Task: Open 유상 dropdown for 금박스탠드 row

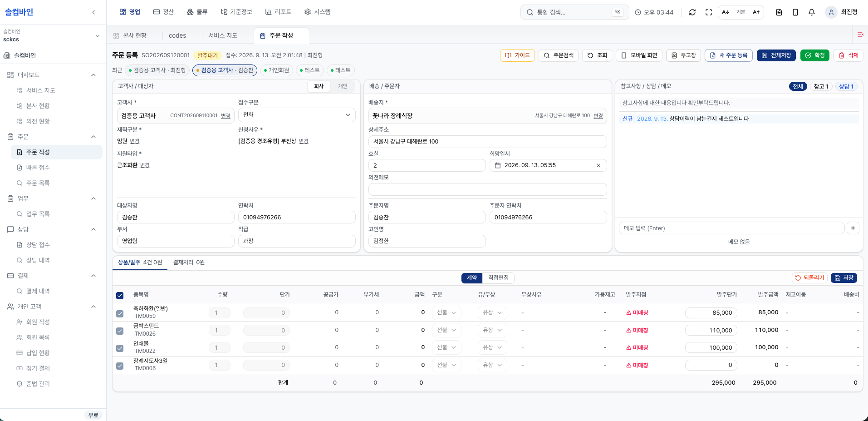Action: [492, 330]
